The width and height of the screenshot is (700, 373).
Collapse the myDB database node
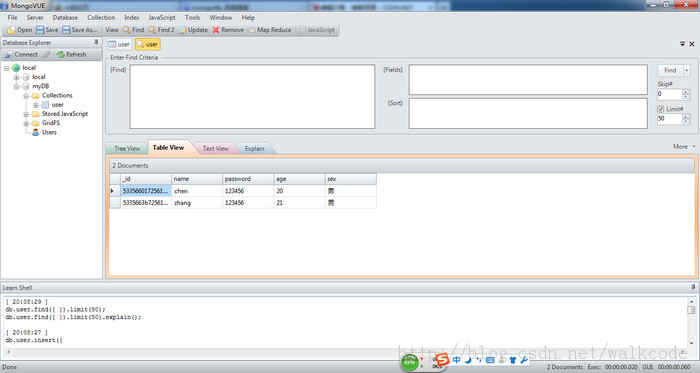tap(17, 86)
